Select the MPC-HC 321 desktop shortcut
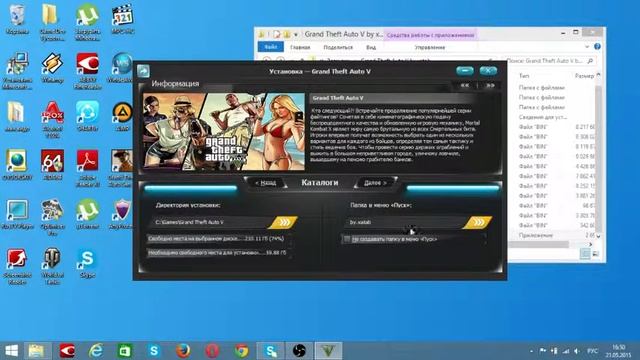 click(x=122, y=20)
